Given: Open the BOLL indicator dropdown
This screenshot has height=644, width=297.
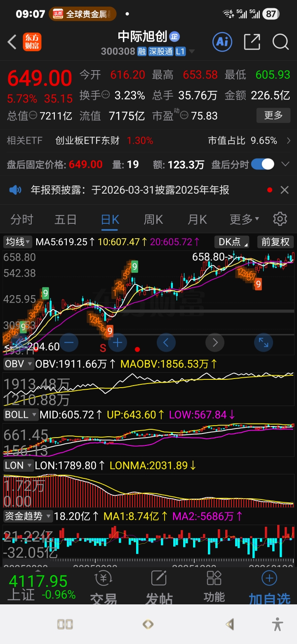Looking at the screenshot, I should [x=21, y=414].
